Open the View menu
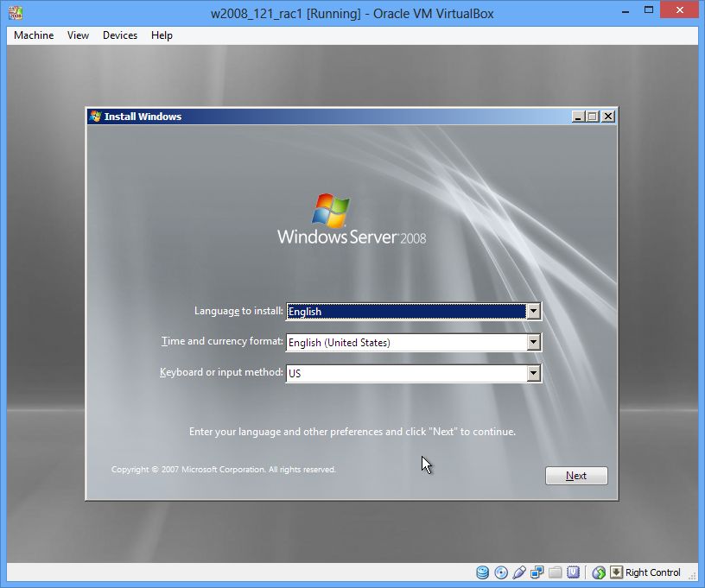Image resolution: width=705 pixels, height=588 pixels. coord(78,35)
